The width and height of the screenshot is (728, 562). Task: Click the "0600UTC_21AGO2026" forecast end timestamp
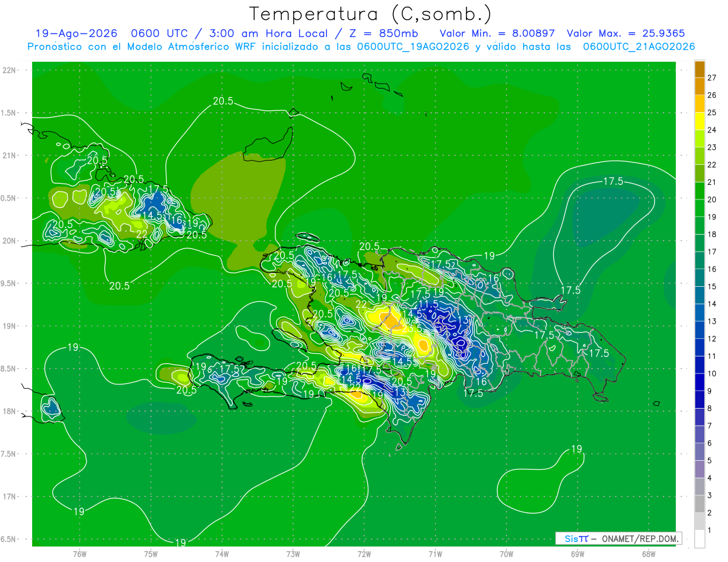click(639, 47)
